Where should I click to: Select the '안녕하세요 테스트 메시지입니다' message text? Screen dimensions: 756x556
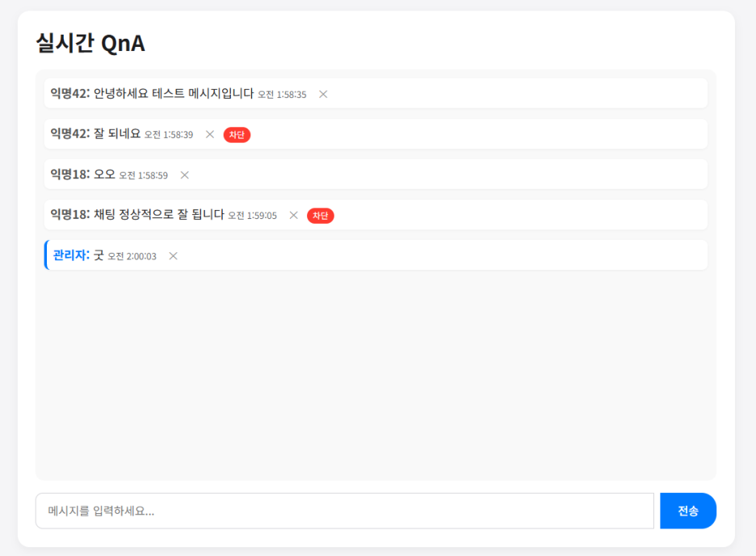[x=174, y=93]
